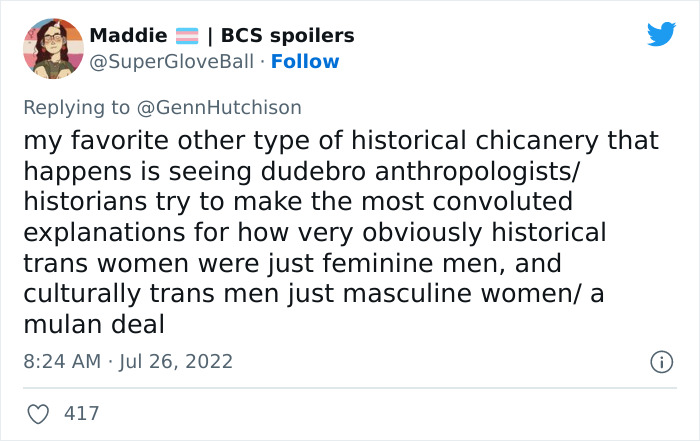
Task: Click the 417 likes count
Action: pos(82,412)
